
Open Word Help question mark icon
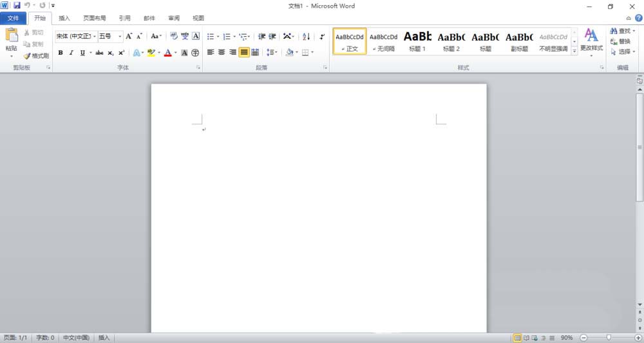click(638, 18)
